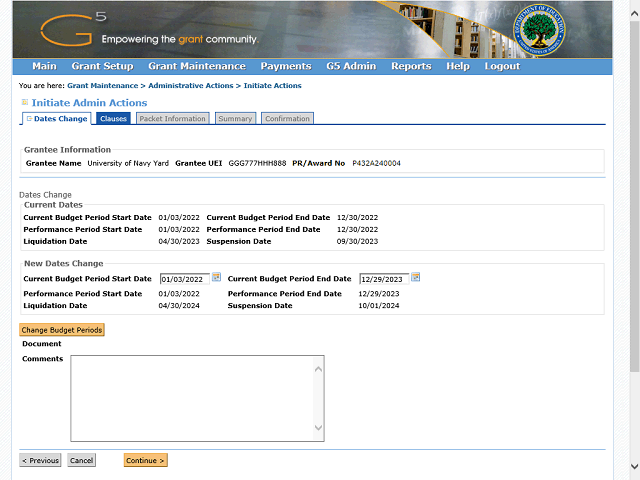The width and height of the screenshot is (640, 480).
Task: Open calendar picker for Budget Period Start Date
Action: (x=216, y=278)
